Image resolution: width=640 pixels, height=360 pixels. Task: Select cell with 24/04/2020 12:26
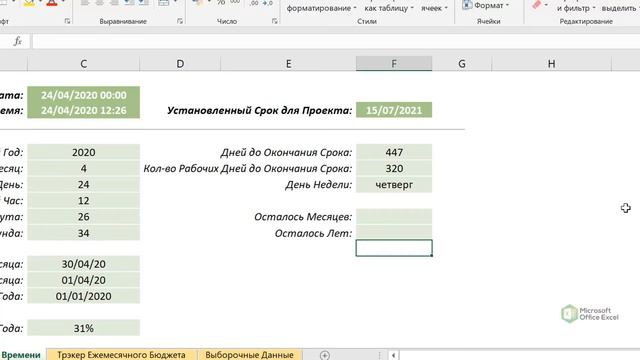click(84, 110)
